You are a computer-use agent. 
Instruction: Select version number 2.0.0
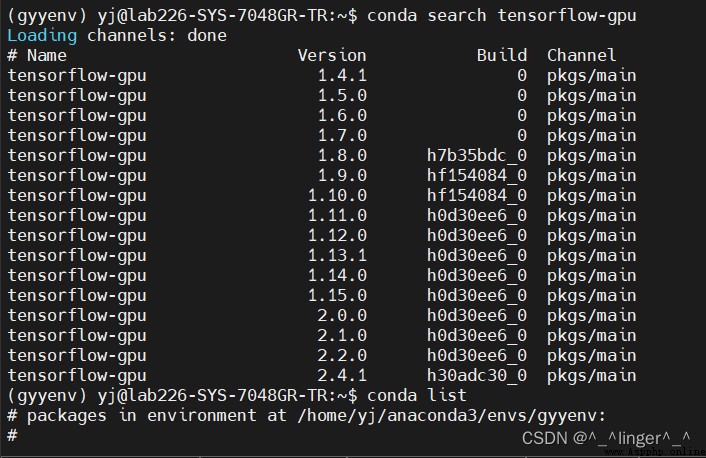point(342,315)
